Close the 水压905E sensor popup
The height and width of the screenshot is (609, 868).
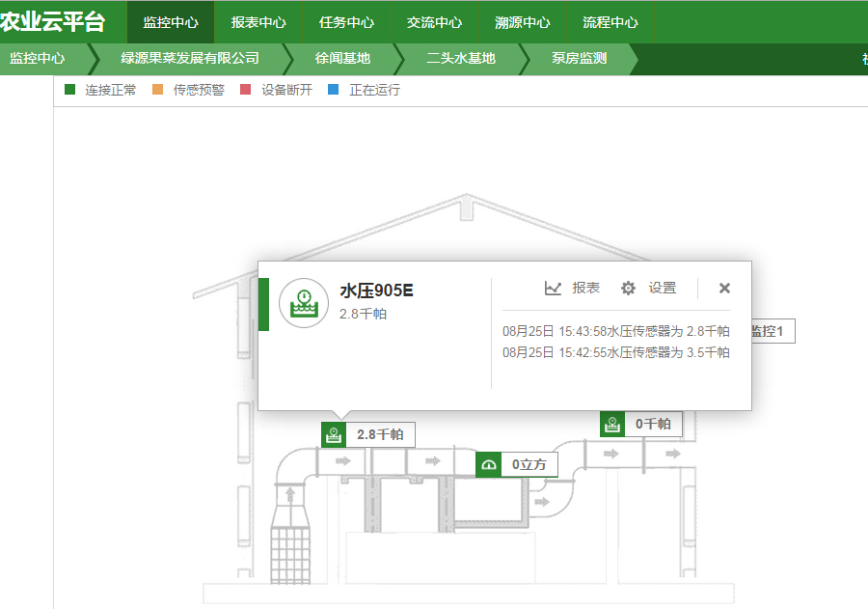(723, 288)
